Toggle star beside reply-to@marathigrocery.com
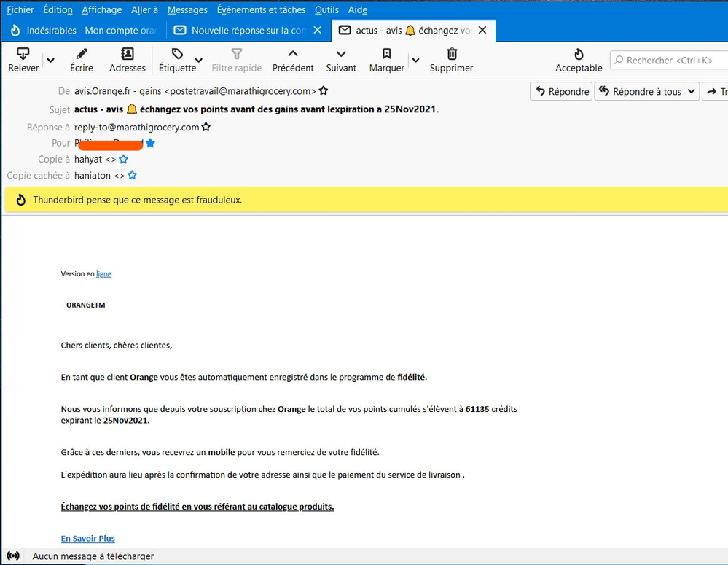Viewport: 728px width, 565px height. (x=206, y=127)
